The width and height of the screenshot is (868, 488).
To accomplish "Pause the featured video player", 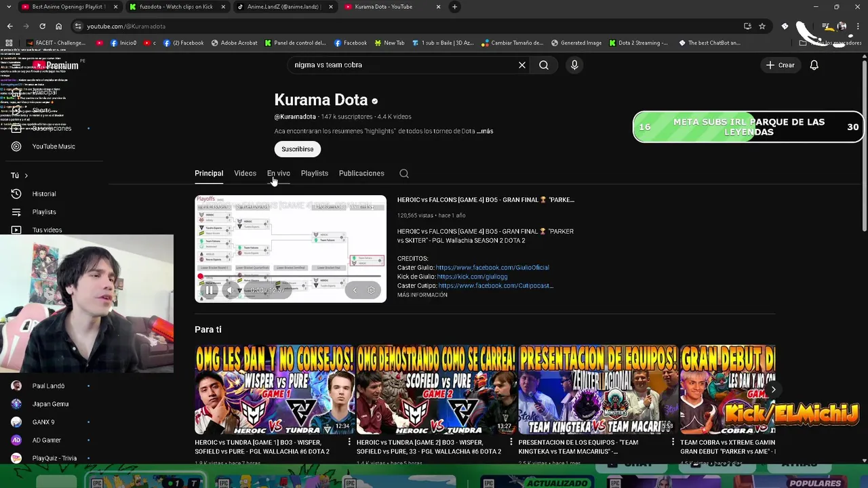I will (210, 290).
